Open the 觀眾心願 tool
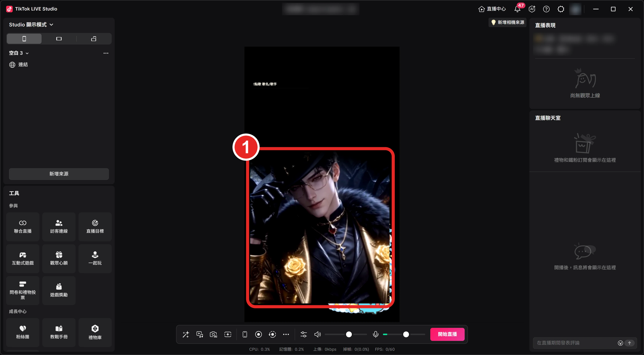The width and height of the screenshot is (644, 355). tap(59, 258)
